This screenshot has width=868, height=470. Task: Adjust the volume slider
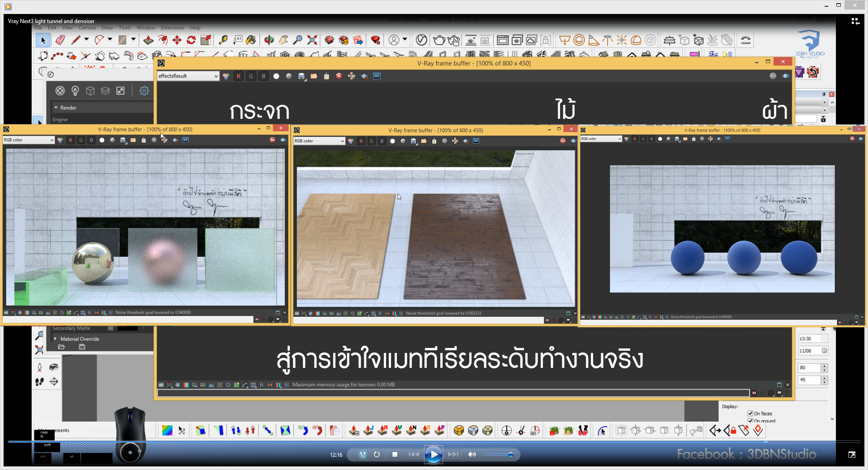tap(497, 455)
